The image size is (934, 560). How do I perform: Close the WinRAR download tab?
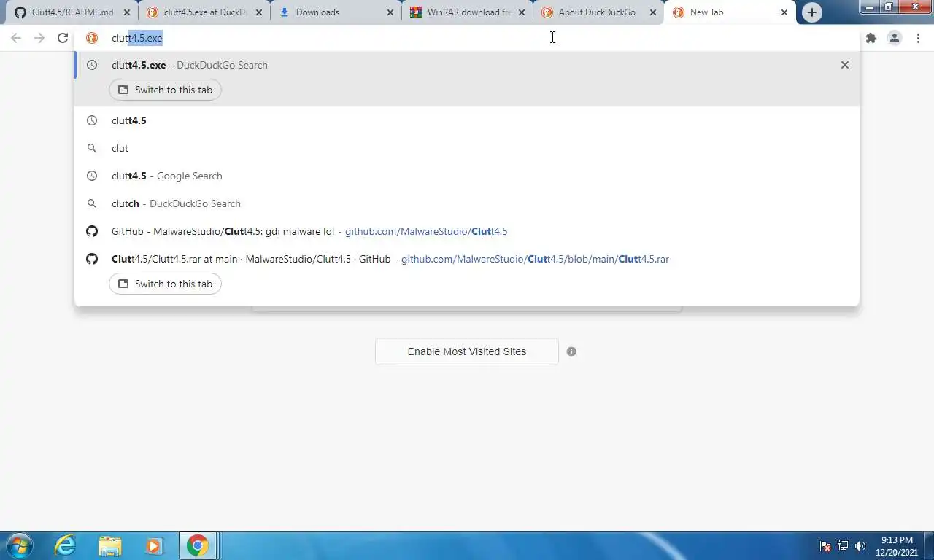(x=522, y=12)
